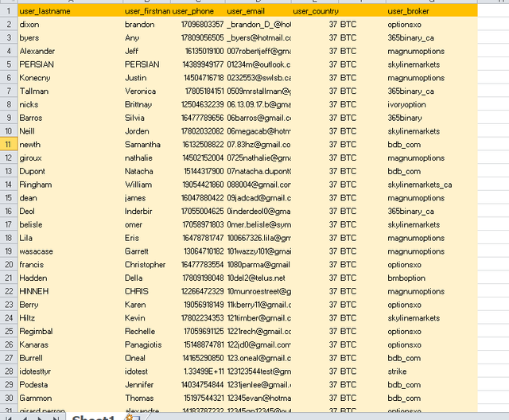Image resolution: width=509 pixels, height=420 pixels.
Task: Select the firstname cell Christopher
Action: click(x=146, y=265)
